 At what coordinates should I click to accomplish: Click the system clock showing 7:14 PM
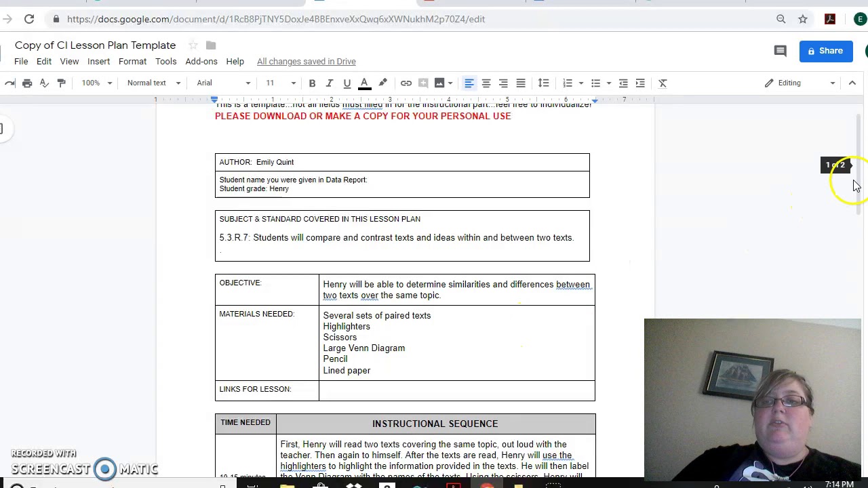(x=839, y=484)
